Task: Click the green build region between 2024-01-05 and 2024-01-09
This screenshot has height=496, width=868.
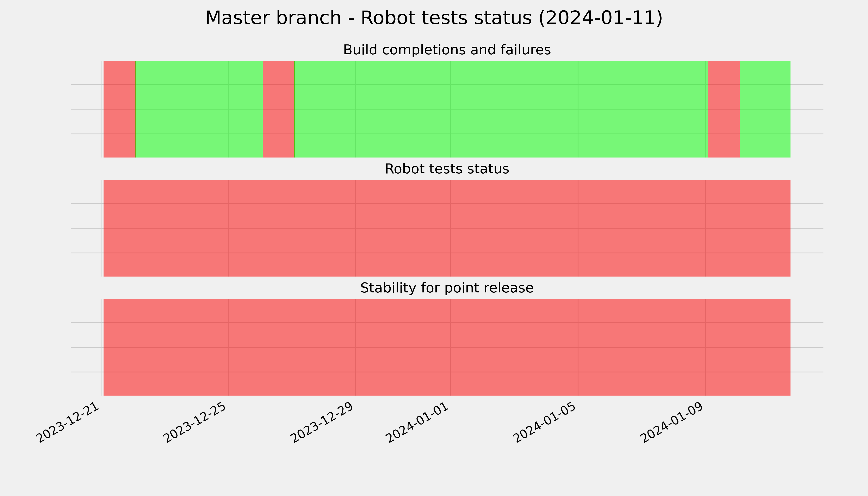Action: [x=641, y=109]
